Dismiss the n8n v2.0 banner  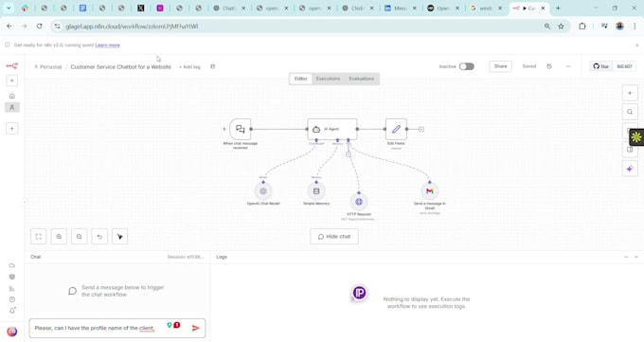637,45
